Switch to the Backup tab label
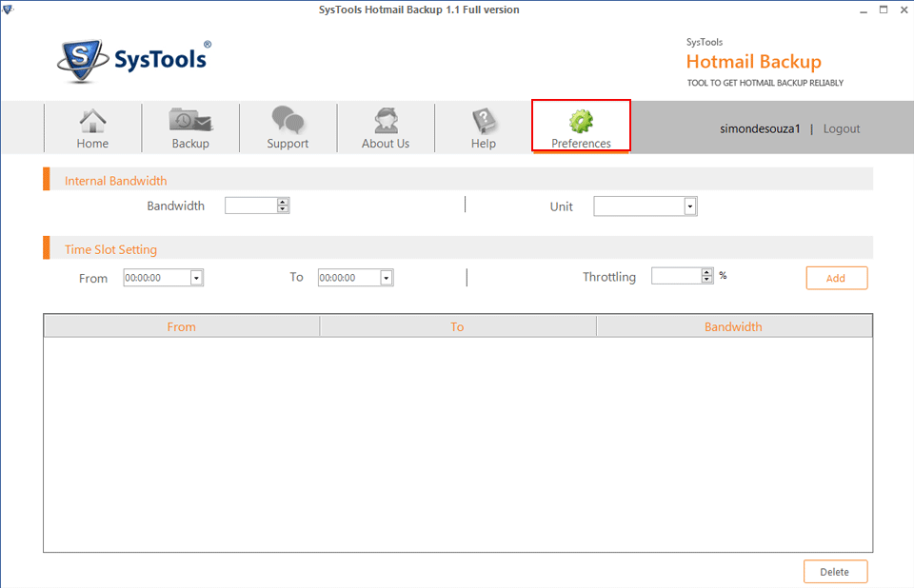The height and width of the screenshot is (588, 914). [x=190, y=144]
